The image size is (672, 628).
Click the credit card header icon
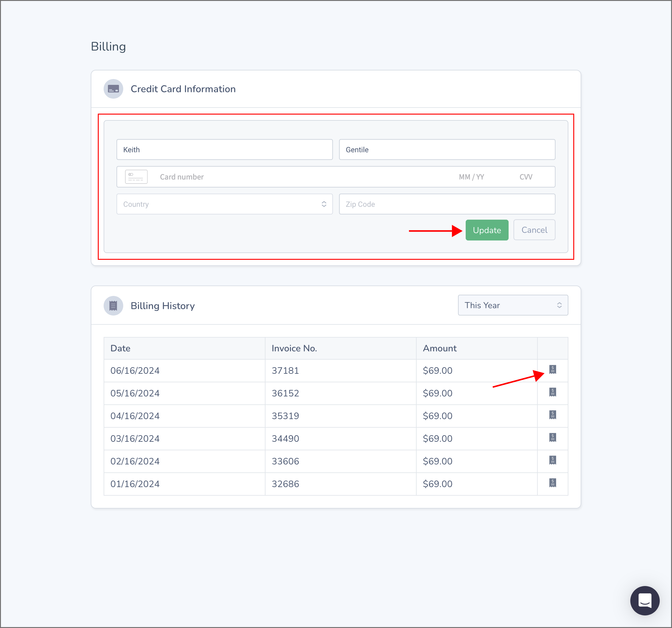coord(113,89)
